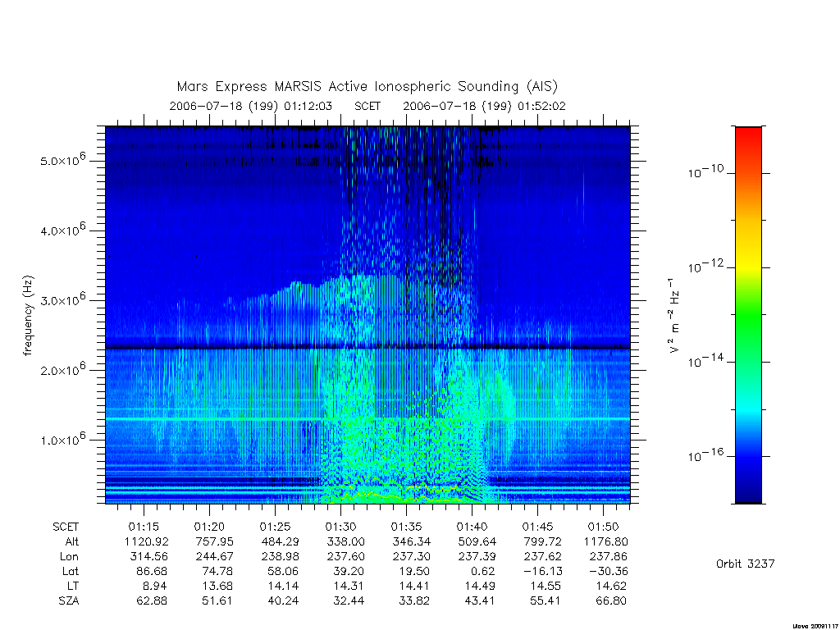Click the green middle of the color bar
This screenshot has width=840, height=630.
click(748, 316)
